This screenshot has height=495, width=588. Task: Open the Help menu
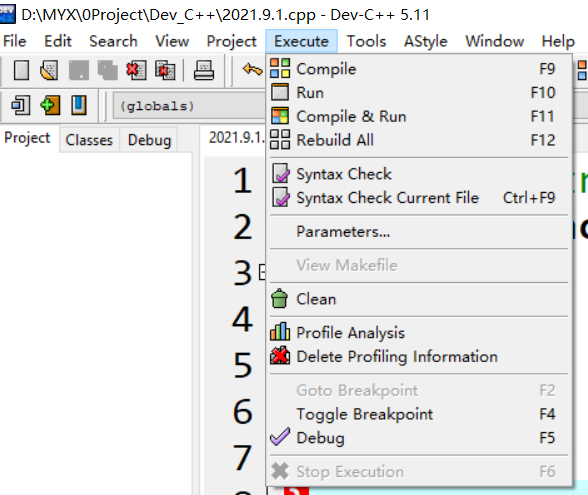point(558,41)
